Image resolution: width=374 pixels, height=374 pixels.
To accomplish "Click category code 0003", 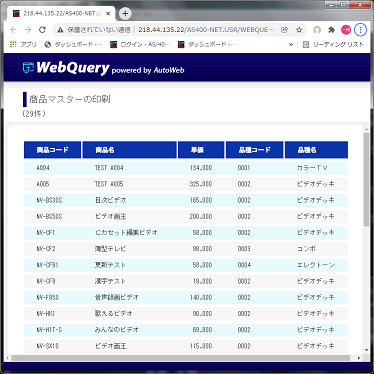I will 244,249.
